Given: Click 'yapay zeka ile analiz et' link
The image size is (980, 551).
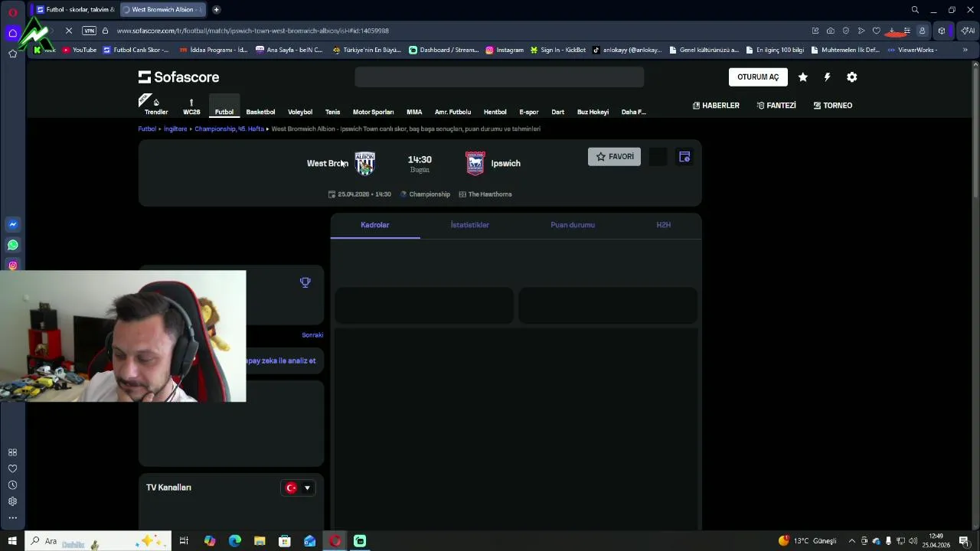Looking at the screenshot, I should pyautogui.click(x=281, y=360).
